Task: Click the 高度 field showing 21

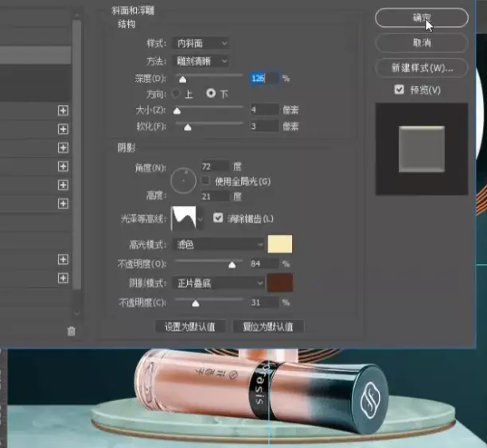Action: point(215,197)
